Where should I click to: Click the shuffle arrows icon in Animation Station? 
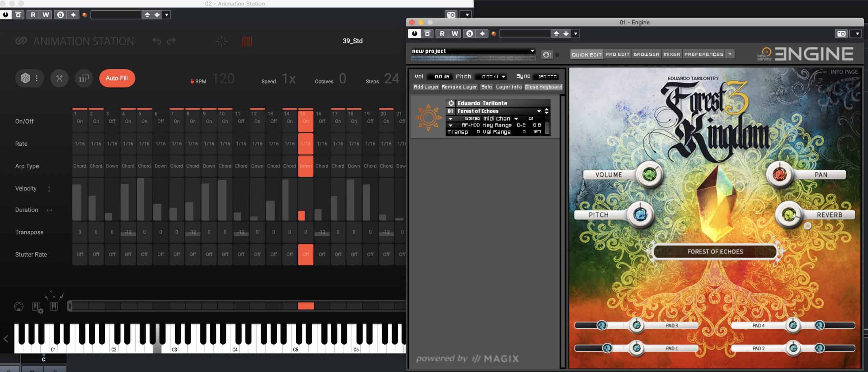coord(59,78)
